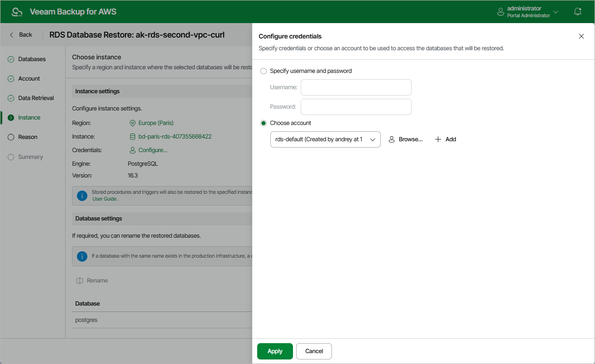
Task: Focus the Username input field
Action: [x=356, y=87]
